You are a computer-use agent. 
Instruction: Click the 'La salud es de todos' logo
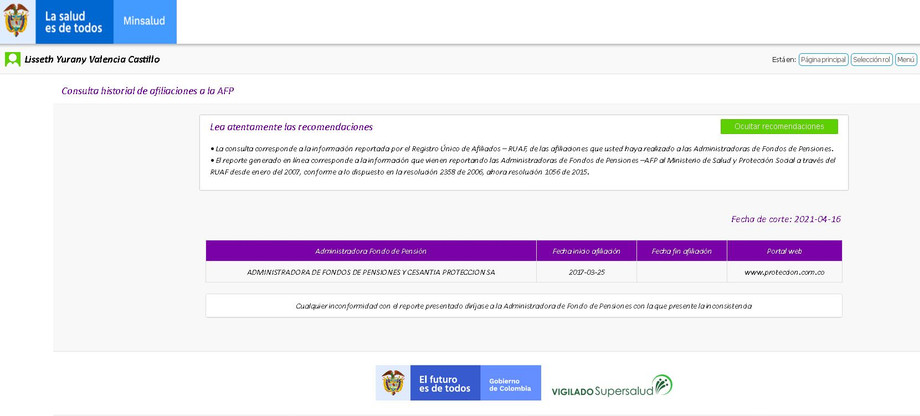(73, 21)
